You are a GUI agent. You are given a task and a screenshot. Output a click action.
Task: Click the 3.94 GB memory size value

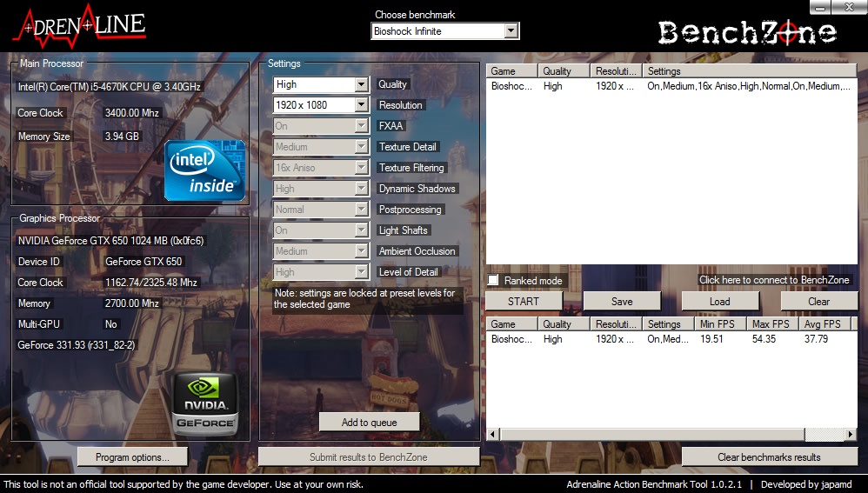point(122,137)
